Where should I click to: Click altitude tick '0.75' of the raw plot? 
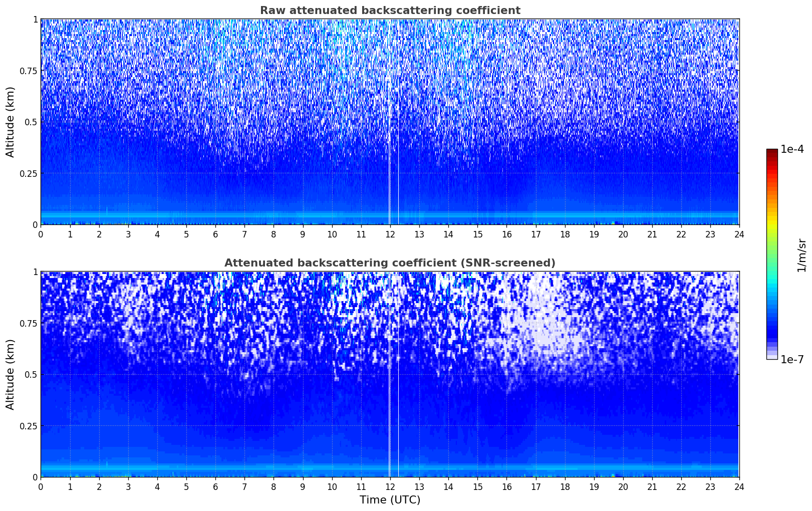29,71
